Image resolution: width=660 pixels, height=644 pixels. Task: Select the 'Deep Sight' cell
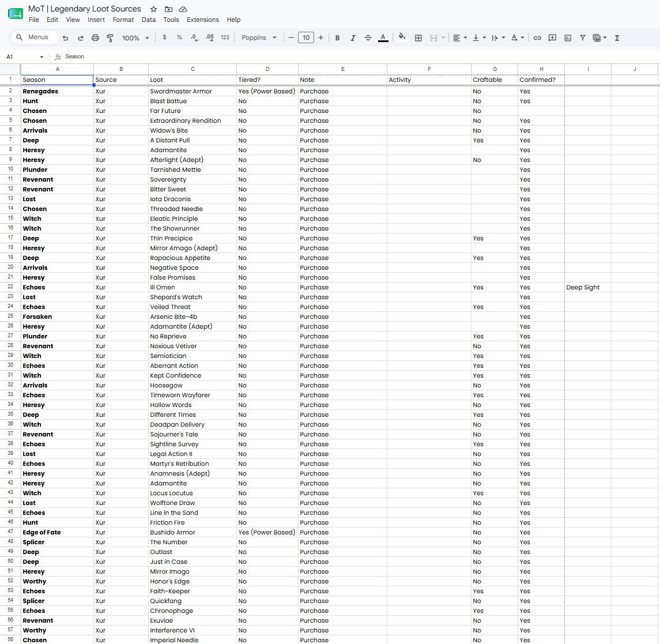pos(587,287)
